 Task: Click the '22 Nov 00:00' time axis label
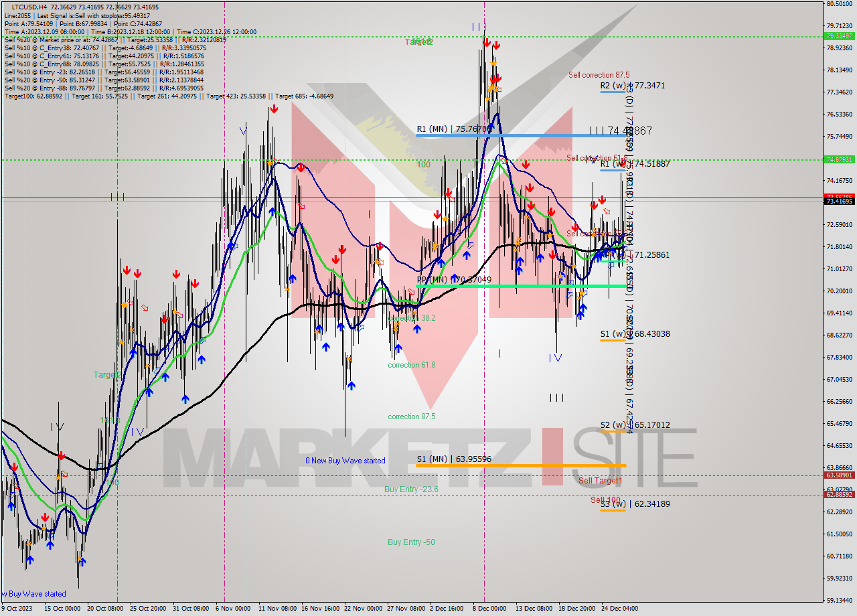pyautogui.click(x=362, y=609)
